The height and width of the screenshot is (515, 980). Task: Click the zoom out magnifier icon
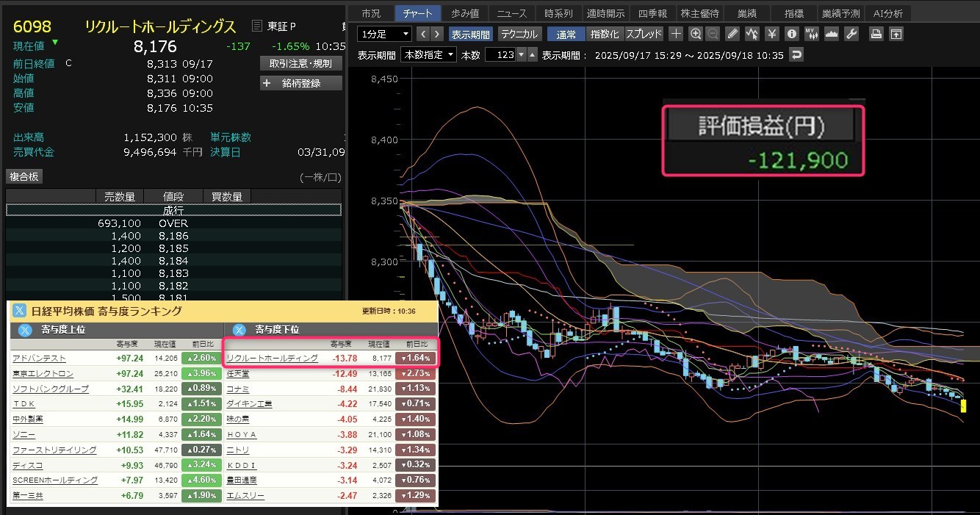713,34
